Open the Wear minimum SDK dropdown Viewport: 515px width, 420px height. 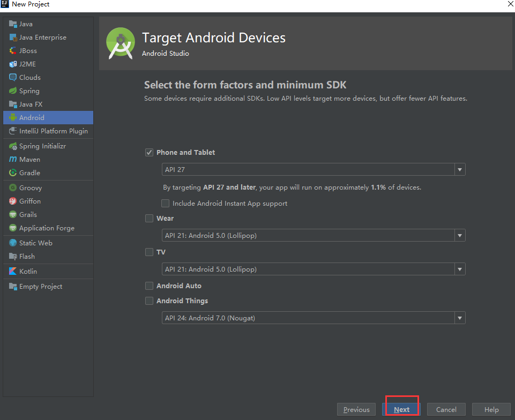314,236
